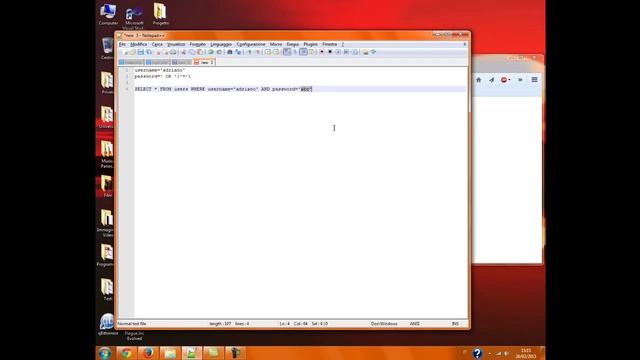The height and width of the screenshot is (360, 640).
Task: Click the Paste clipboard icon
Action: [x=200, y=52]
